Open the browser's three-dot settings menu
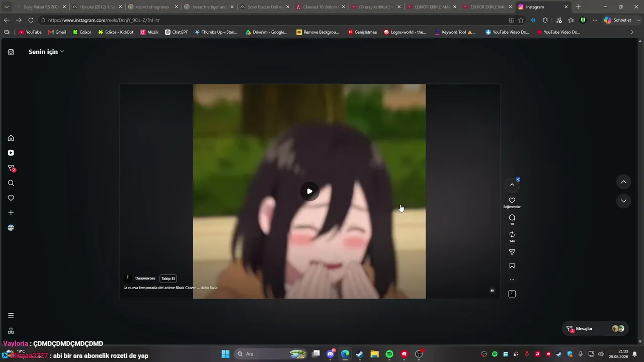 [x=595, y=20]
